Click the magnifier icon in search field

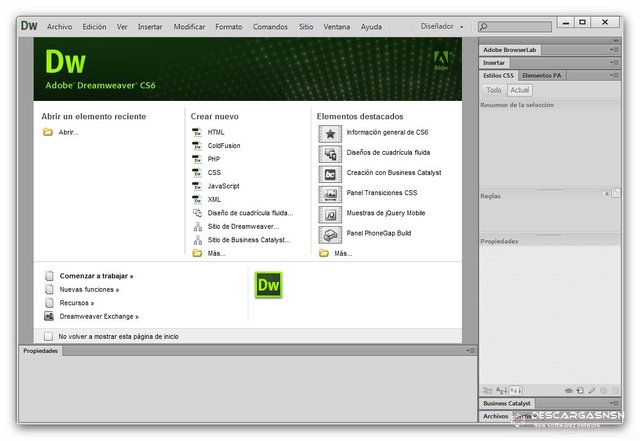pos(484,27)
